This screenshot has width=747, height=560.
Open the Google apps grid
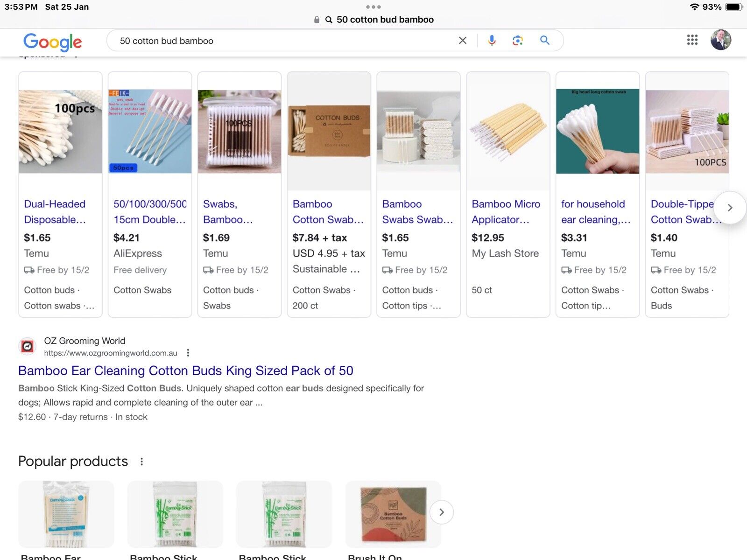(692, 40)
